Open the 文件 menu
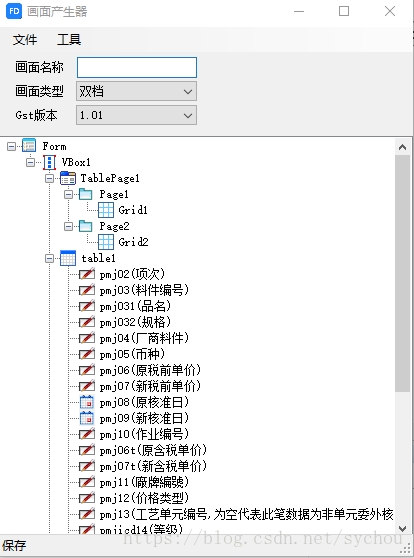 tap(25, 40)
